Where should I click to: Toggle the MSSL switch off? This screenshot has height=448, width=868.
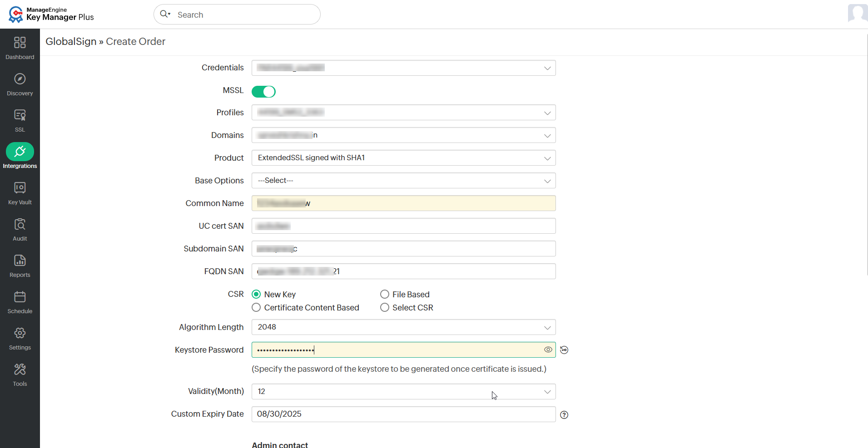coord(263,92)
